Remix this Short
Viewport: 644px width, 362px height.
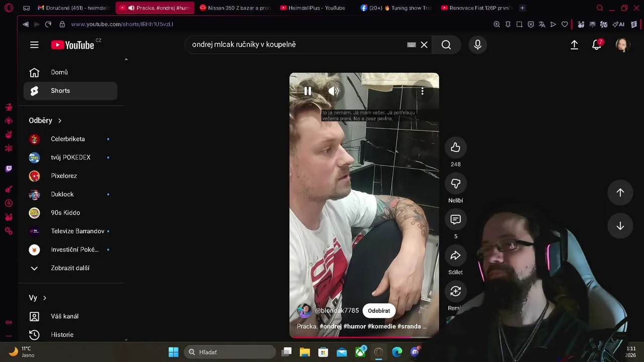pyautogui.click(x=455, y=292)
